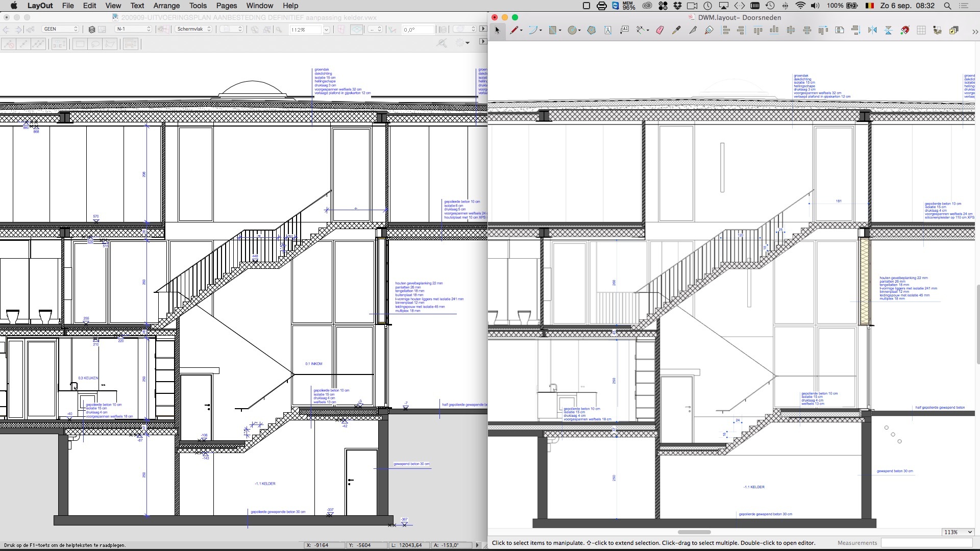Activate the Polygon tool
The image size is (980, 551).
[592, 30]
